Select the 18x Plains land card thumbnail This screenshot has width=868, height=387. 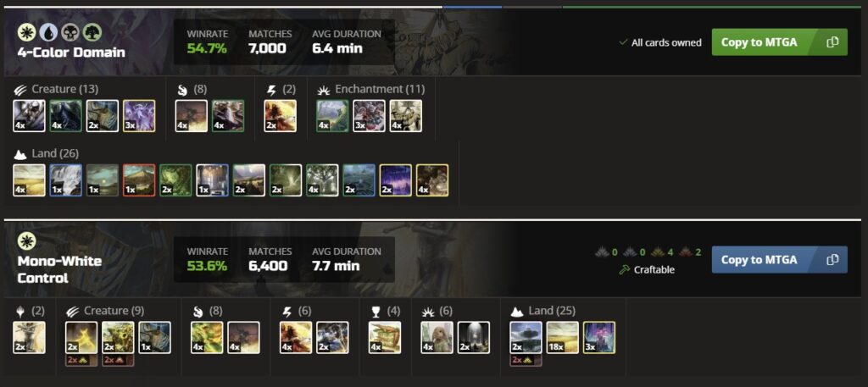click(563, 338)
